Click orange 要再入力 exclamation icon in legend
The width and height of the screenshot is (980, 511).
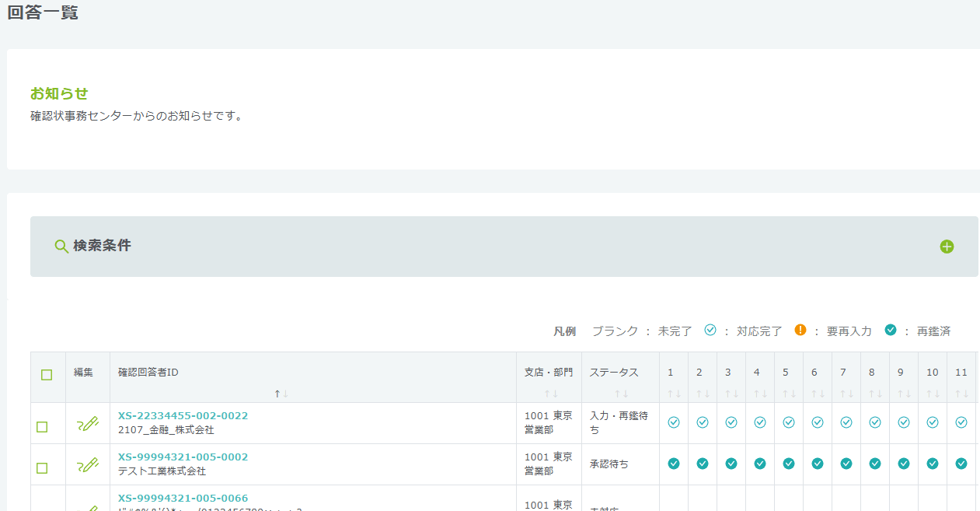click(800, 330)
